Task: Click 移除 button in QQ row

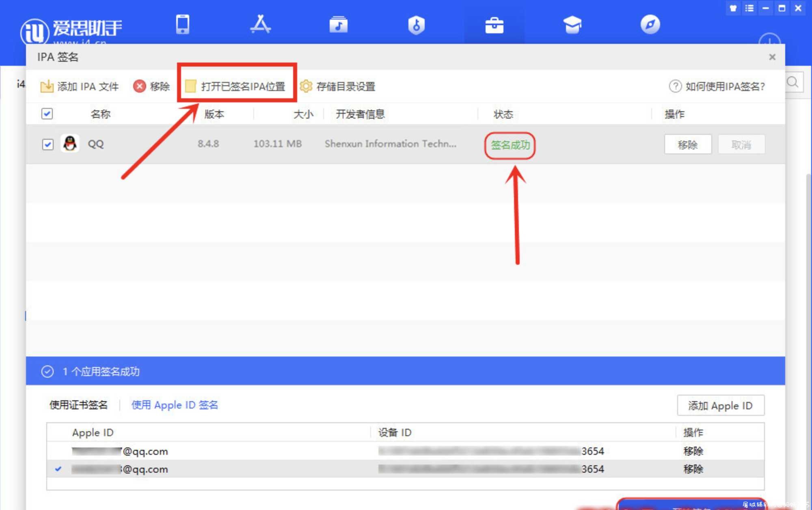Action: click(688, 145)
